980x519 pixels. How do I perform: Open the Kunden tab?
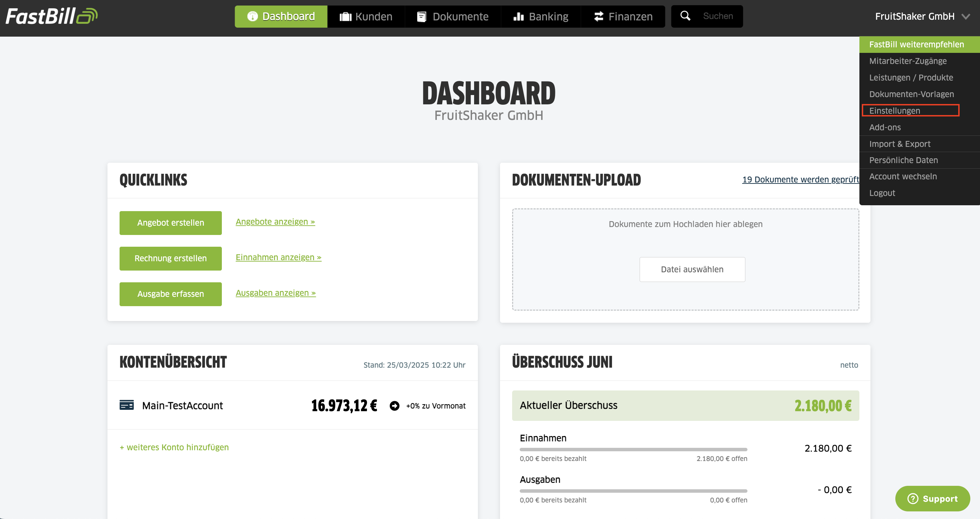tap(366, 16)
